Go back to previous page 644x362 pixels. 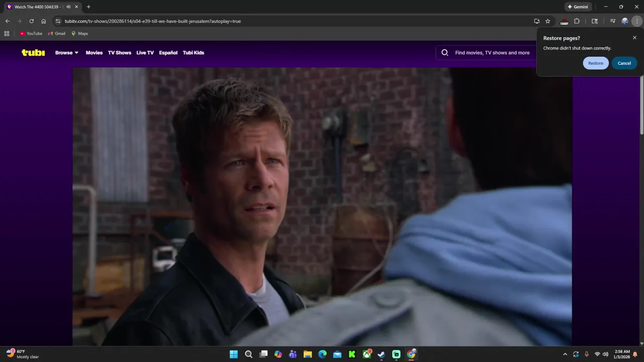(x=7, y=21)
